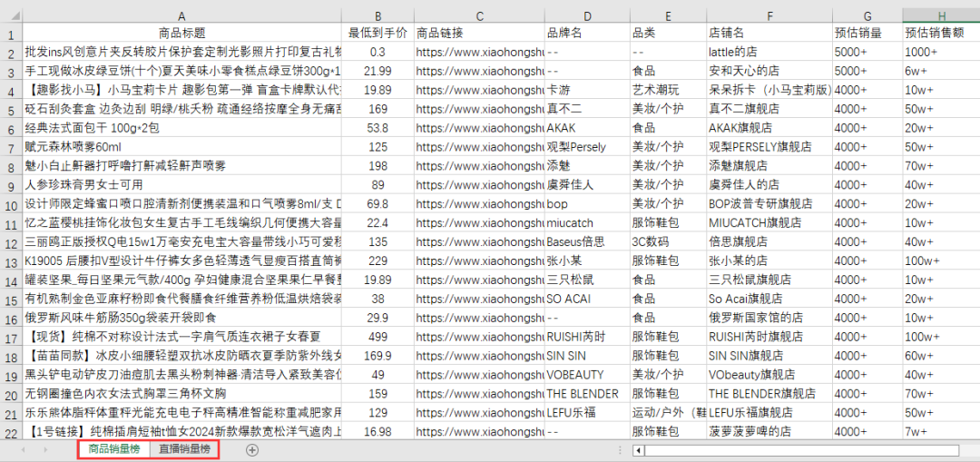
Task: Select row 22 header
Action: [x=12, y=431]
